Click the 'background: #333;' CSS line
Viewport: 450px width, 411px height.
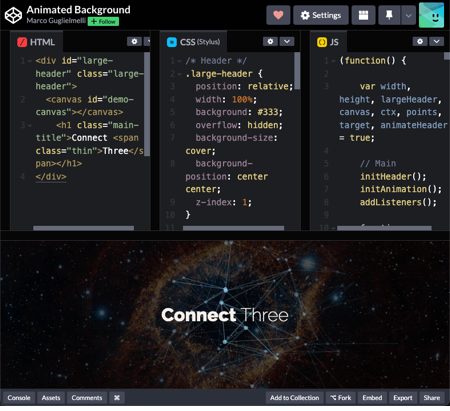pos(239,112)
